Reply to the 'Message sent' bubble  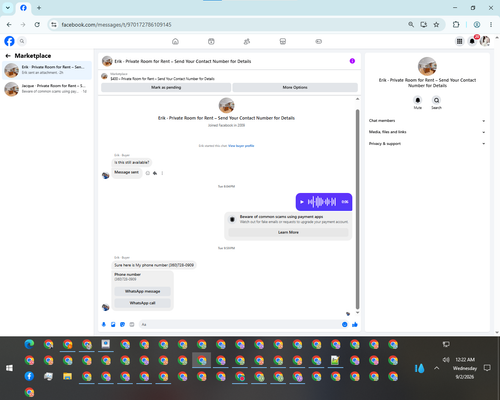pyautogui.click(x=155, y=173)
